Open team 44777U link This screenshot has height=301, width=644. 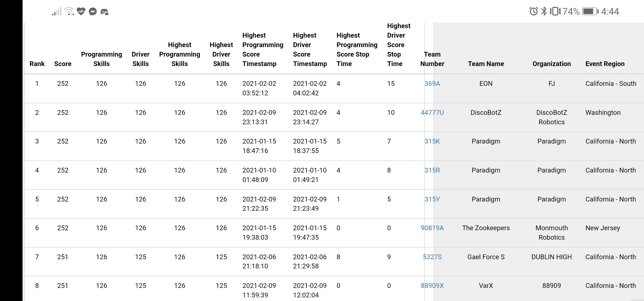[432, 113]
